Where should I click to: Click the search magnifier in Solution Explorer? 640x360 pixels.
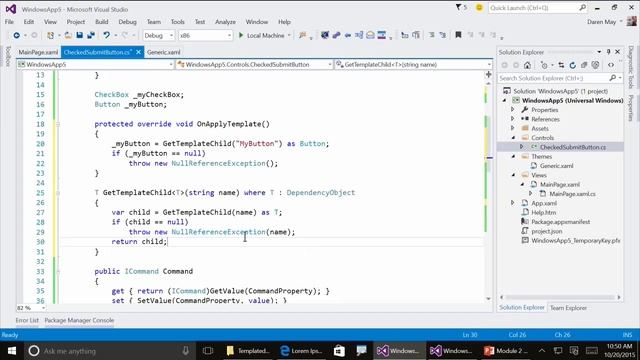coord(612,78)
